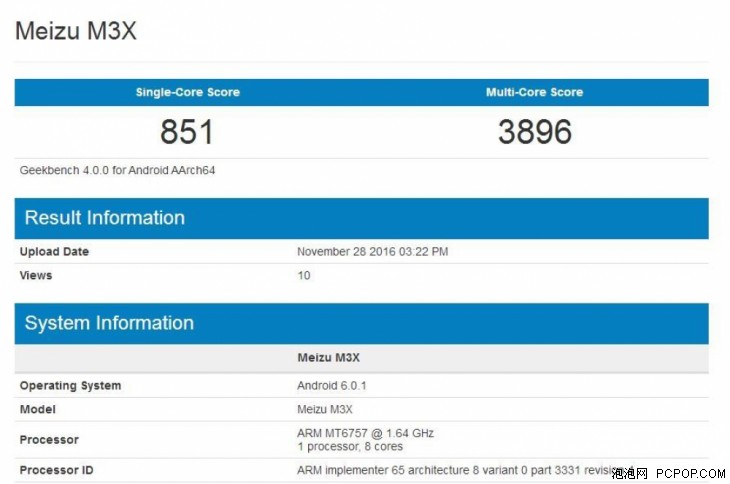Viewport: 730px width, 484px height.
Task: Click the Geekbench 4.0.0 for Android text
Action: point(118,170)
